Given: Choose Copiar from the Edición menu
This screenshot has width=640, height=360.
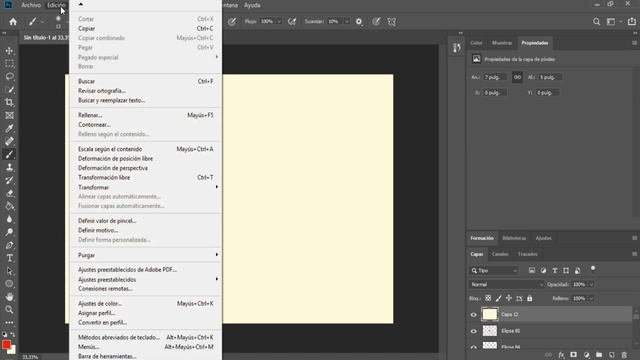Looking at the screenshot, I should coord(146,29).
